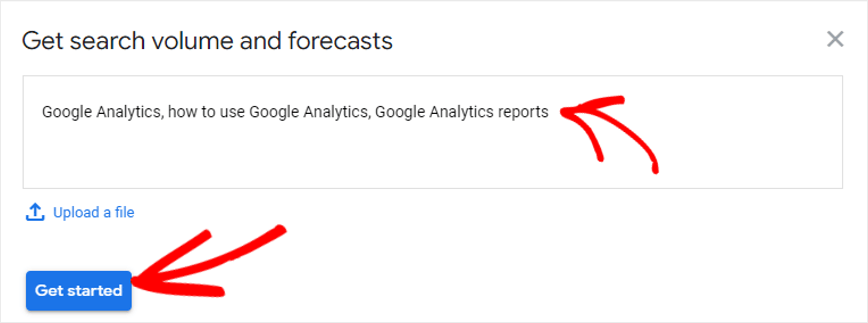Submit keywords via blue Get started button
This screenshot has height=323, width=868.
click(79, 290)
